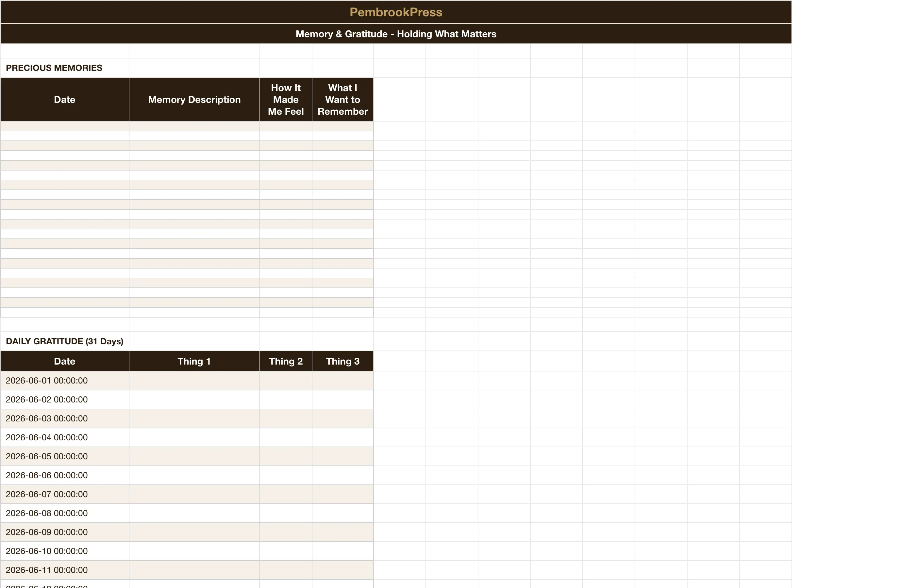This screenshot has height=588, width=915.
Task: Click the Thing 3 cell for 2026-06-07
Action: [x=342, y=495]
